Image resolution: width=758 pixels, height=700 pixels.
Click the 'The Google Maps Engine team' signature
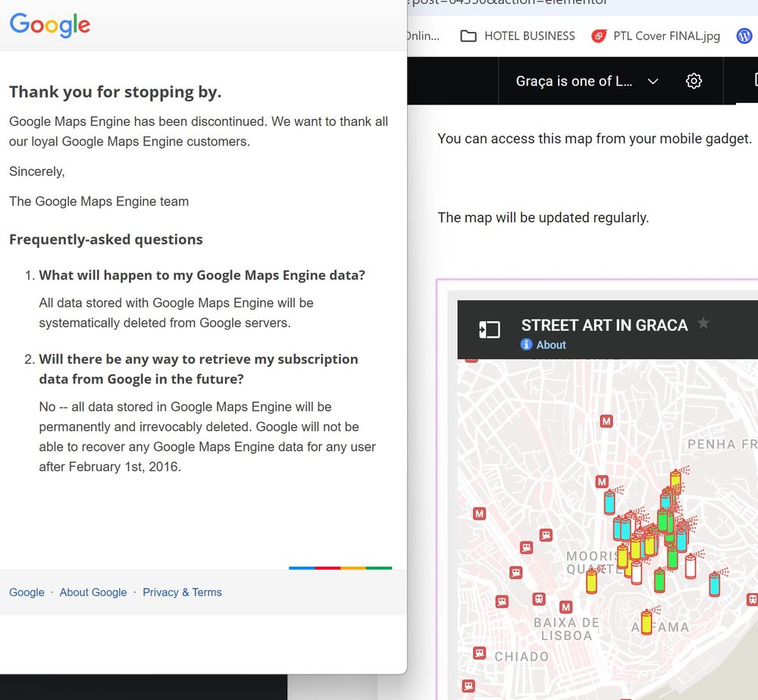point(99,202)
